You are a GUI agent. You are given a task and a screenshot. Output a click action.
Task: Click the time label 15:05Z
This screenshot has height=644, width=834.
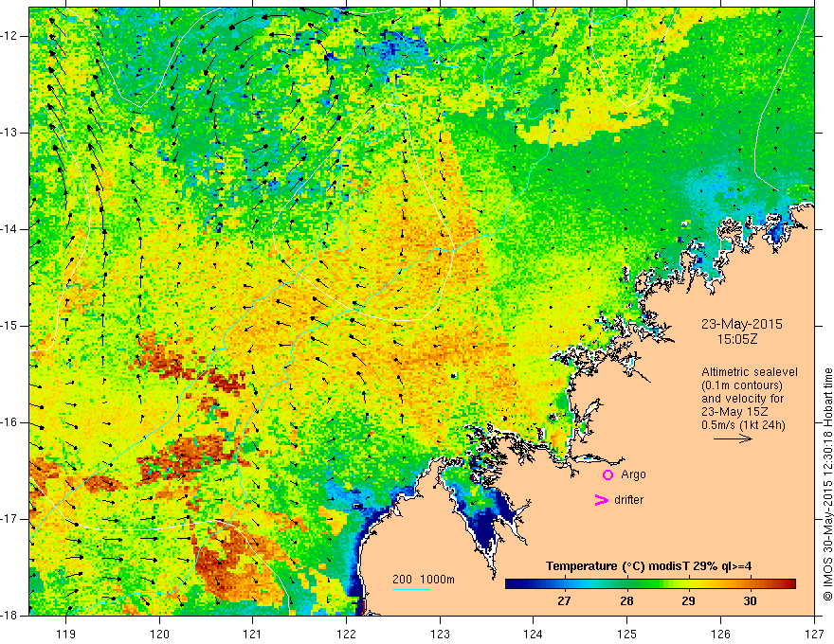[x=736, y=339]
